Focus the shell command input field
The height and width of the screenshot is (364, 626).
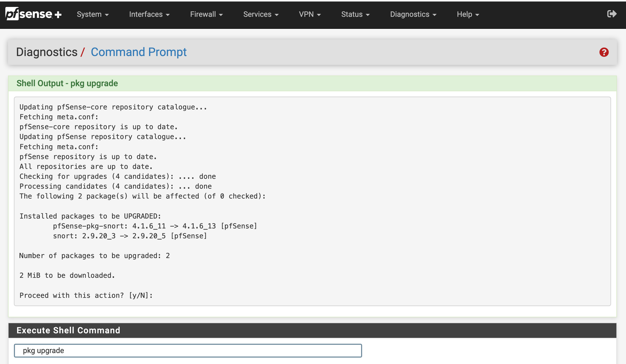click(x=188, y=351)
